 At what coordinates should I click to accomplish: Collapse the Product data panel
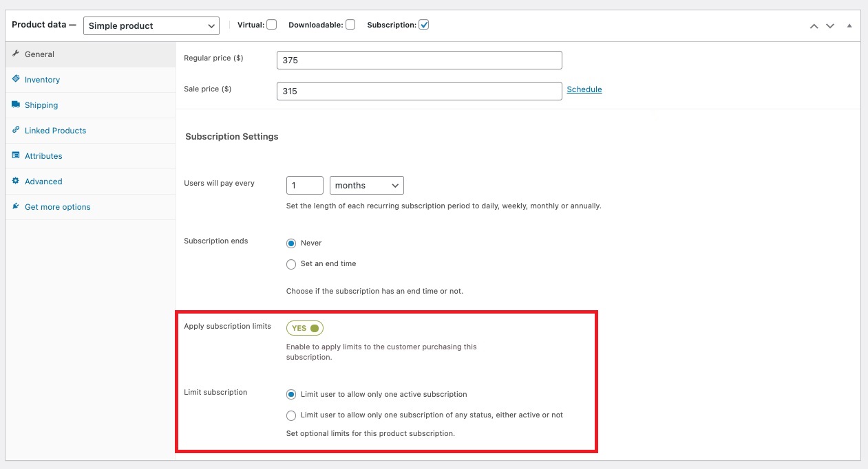point(849,25)
